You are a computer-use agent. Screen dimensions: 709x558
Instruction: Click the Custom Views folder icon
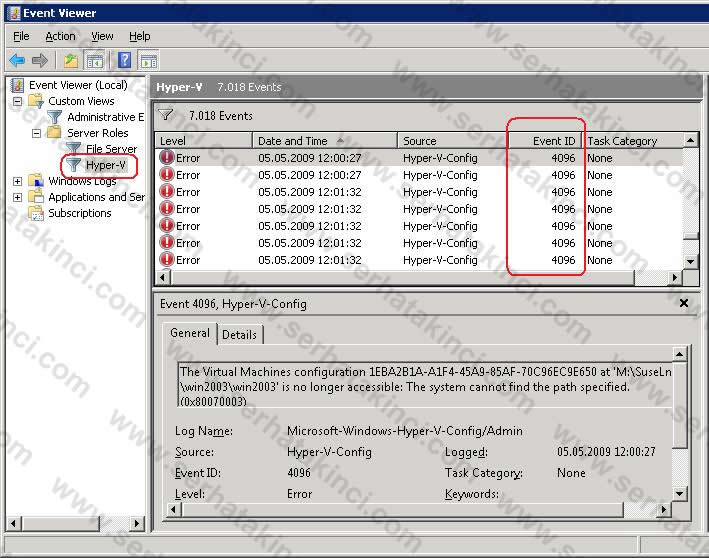pyautogui.click(x=35, y=100)
